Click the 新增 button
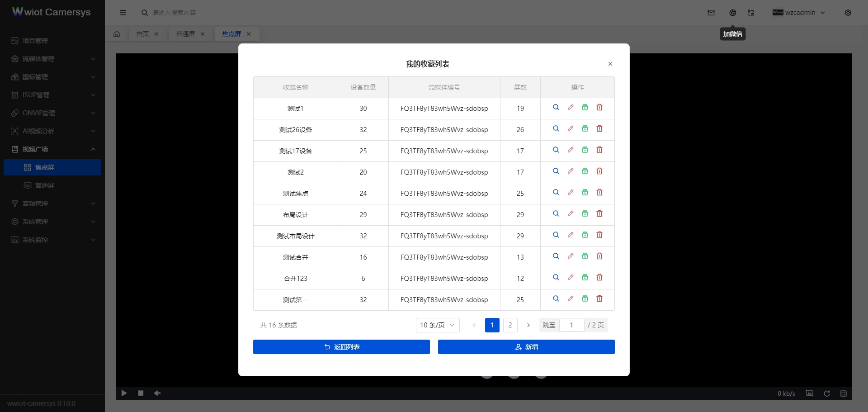Image resolution: width=868 pixels, height=412 pixels. point(526,347)
